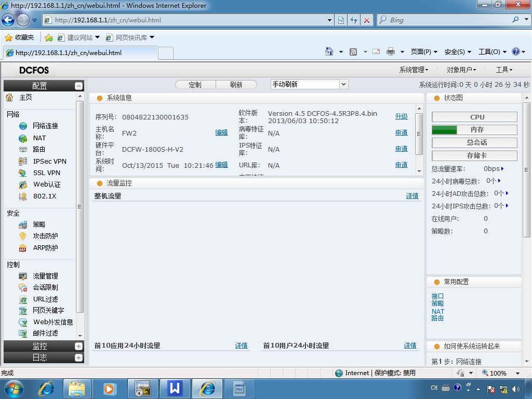Open the 主页 home icon in sidebar
Screen dimensions: 532x399
pyautogui.click(x=9, y=98)
